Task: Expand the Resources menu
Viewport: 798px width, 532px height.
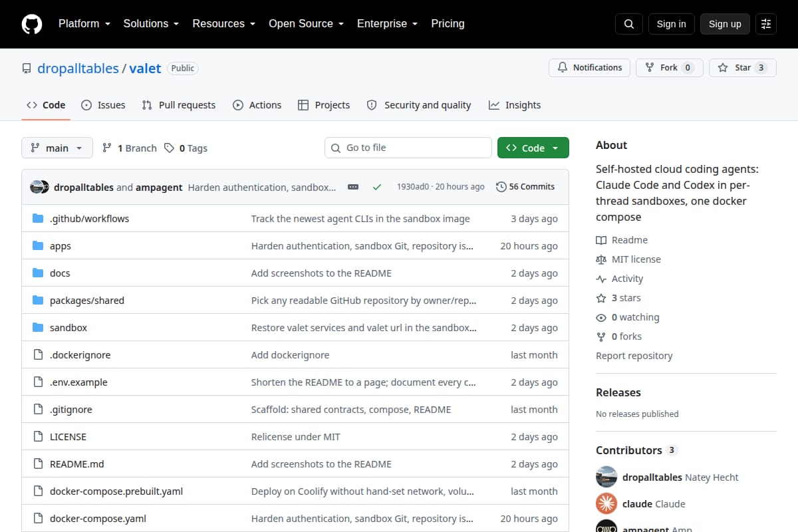Action: (x=223, y=24)
